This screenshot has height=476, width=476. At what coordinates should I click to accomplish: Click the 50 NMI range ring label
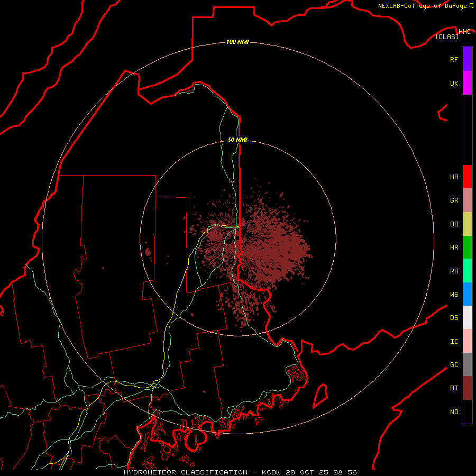237,140
